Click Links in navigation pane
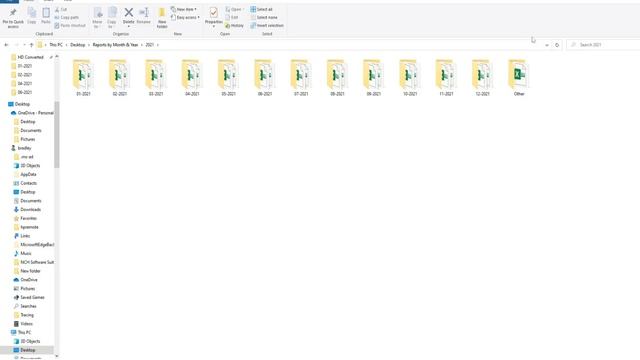 (22, 236)
